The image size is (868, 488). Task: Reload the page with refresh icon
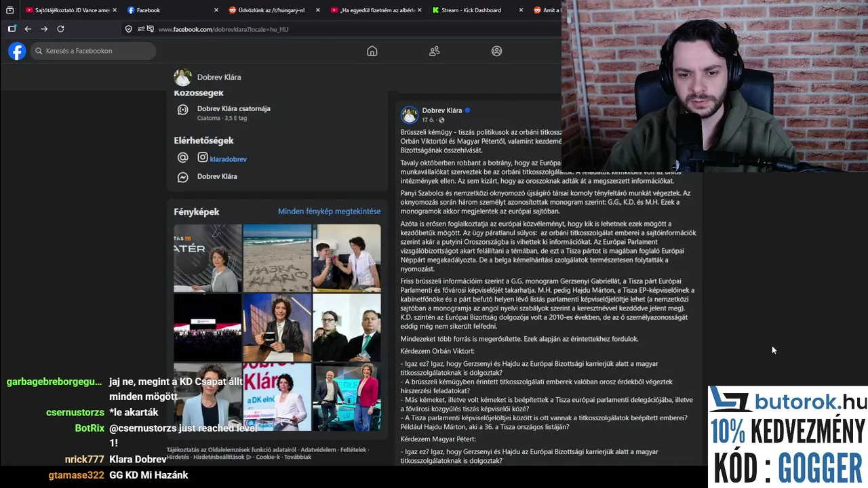pyautogui.click(x=60, y=29)
